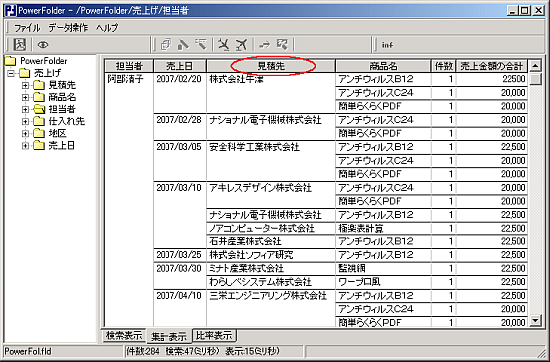This screenshot has width=550, height=362.
Task: Select the 担当者 folder label in tree
Action: (x=62, y=109)
